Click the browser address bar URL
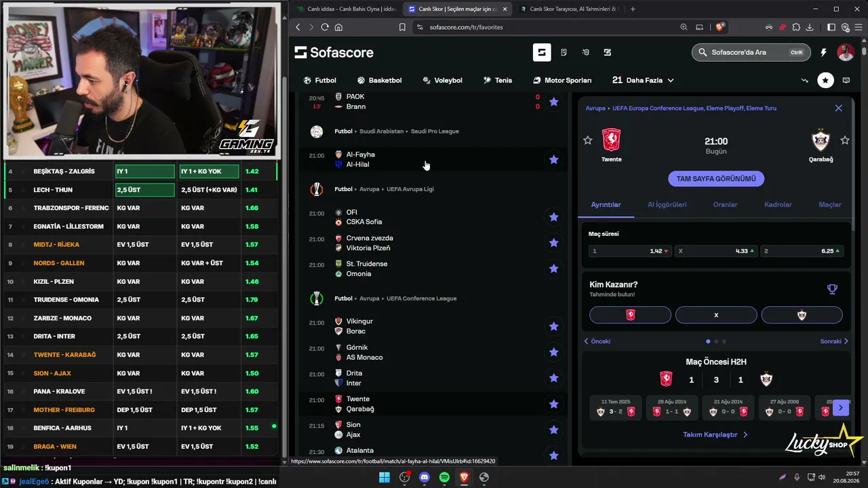Viewport: 868px width, 488px height. [x=466, y=27]
